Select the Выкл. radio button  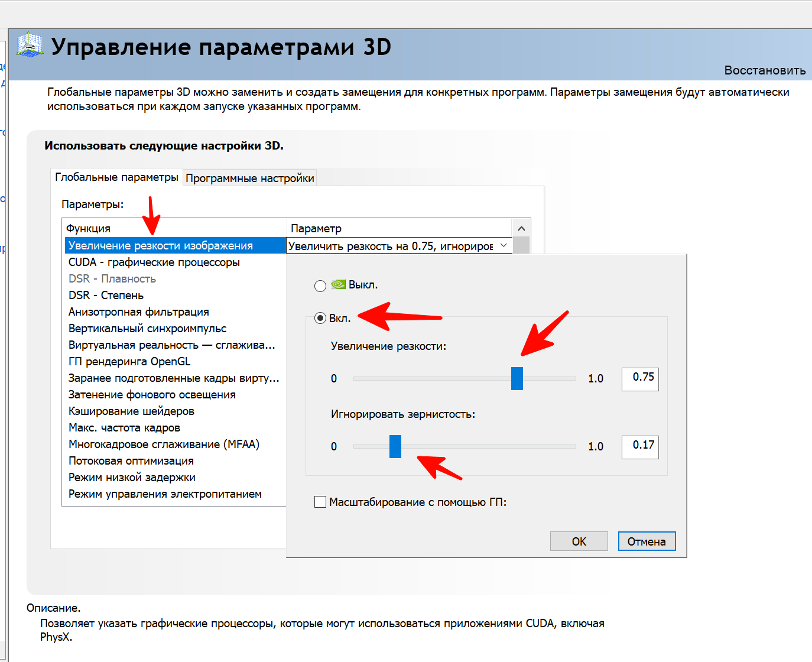(x=320, y=286)
